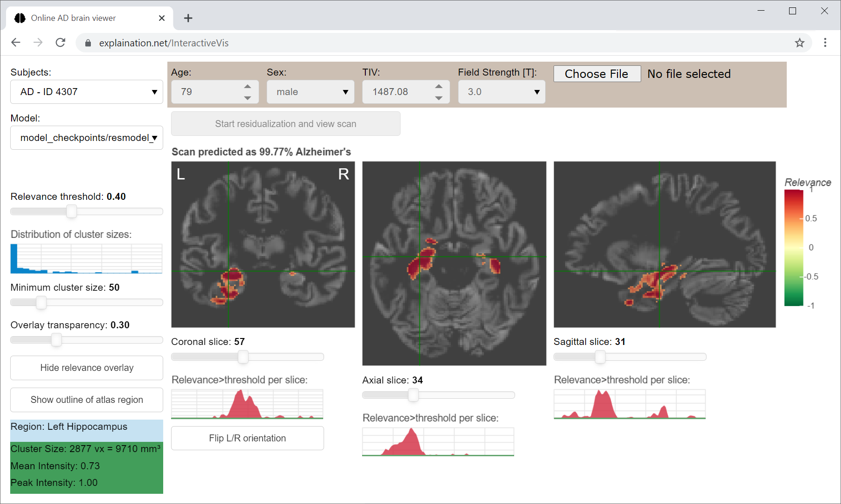Increase TIV with the up stepper arrow
Image resolution: width=841 pixels, height=504 pixels.
[439, 86]
